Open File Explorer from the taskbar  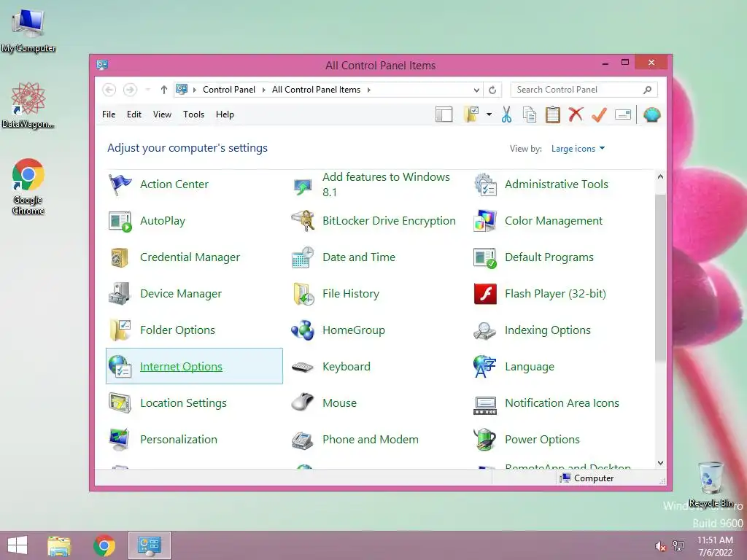click(x=59, y=545)
